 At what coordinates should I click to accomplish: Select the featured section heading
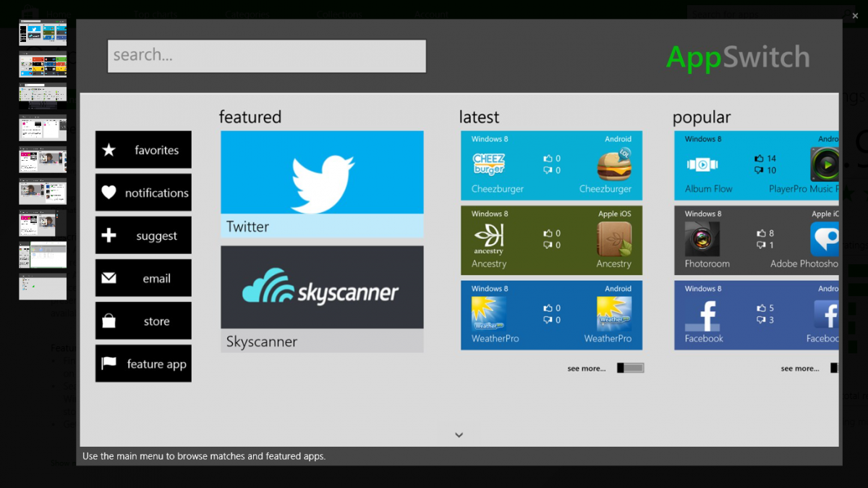pyautogui.click(x=250, y=117)
